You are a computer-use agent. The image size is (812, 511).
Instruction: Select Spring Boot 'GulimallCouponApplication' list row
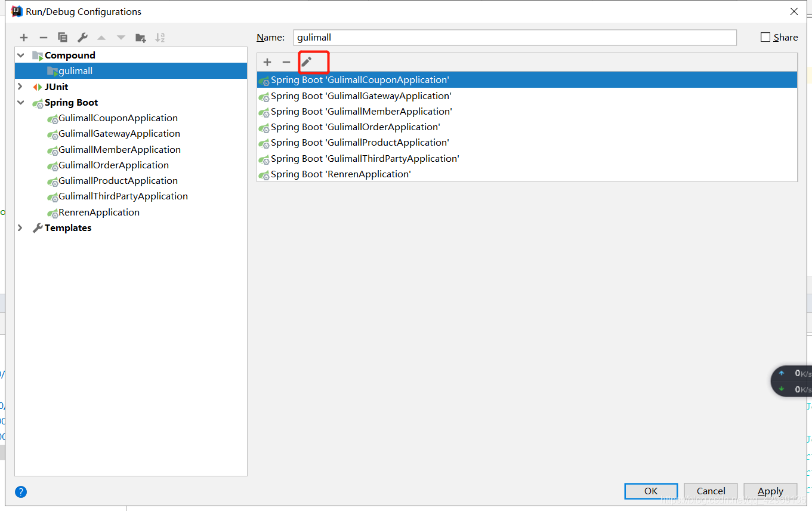click(527, 80)
